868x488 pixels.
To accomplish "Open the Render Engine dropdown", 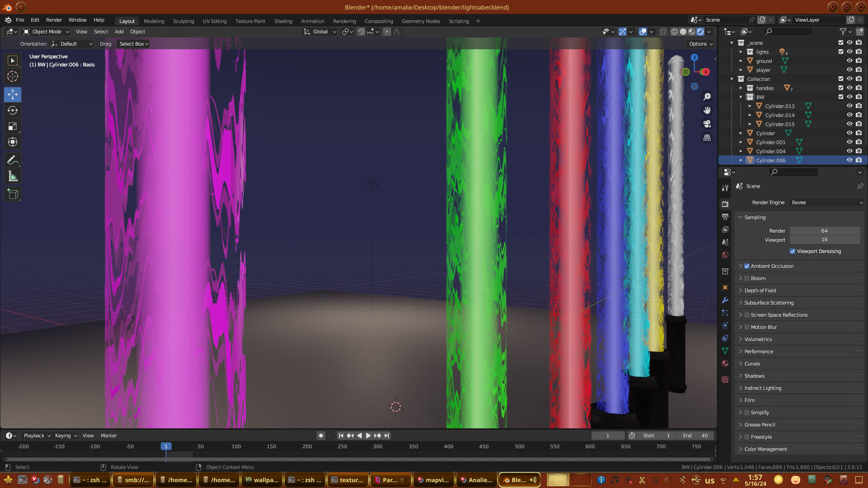I will point(826,202).
